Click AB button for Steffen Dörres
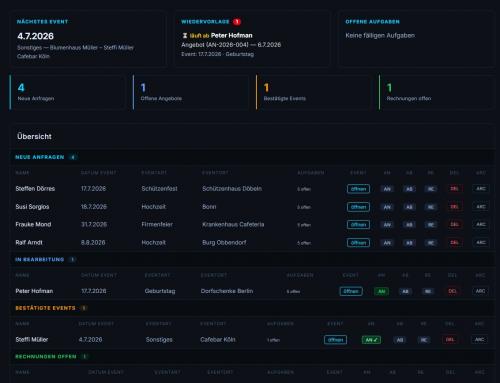500x383 pixels. [x=409, y=189]
